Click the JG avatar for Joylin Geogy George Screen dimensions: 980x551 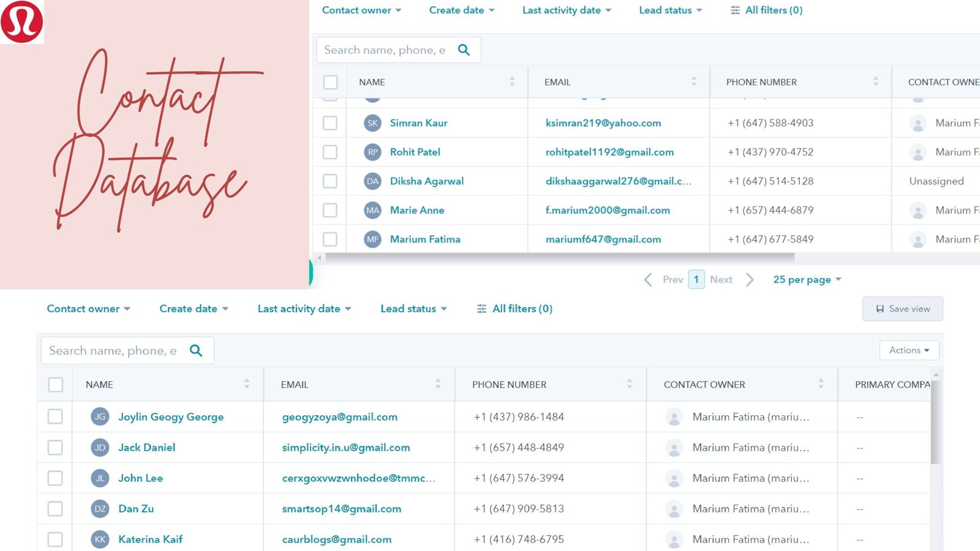click(x=100, y=417)
